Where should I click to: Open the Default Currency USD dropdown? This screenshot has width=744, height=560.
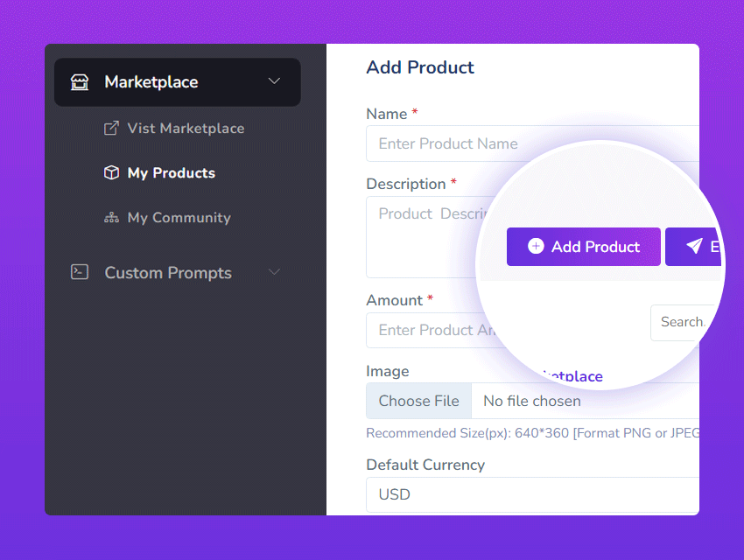532,494
